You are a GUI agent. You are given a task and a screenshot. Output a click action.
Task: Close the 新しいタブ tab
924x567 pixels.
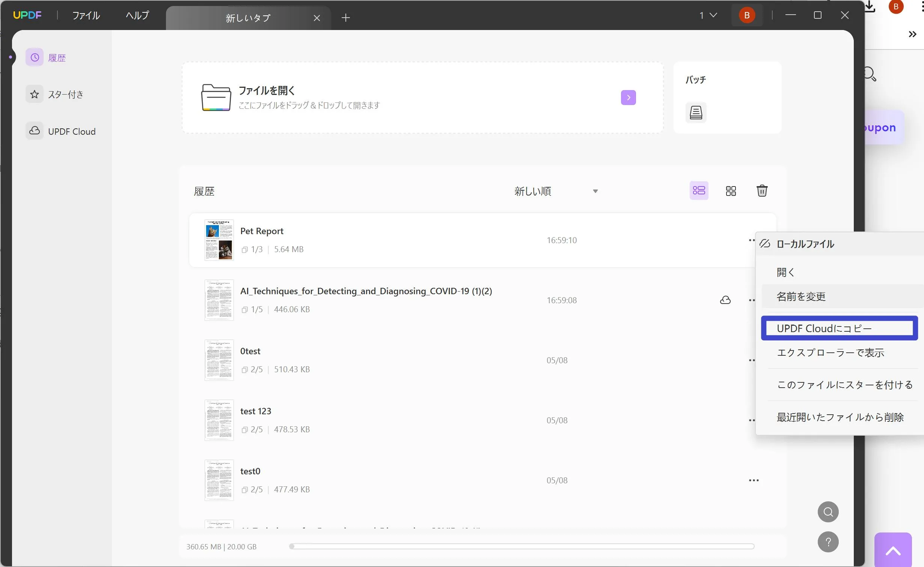[317, 18]
